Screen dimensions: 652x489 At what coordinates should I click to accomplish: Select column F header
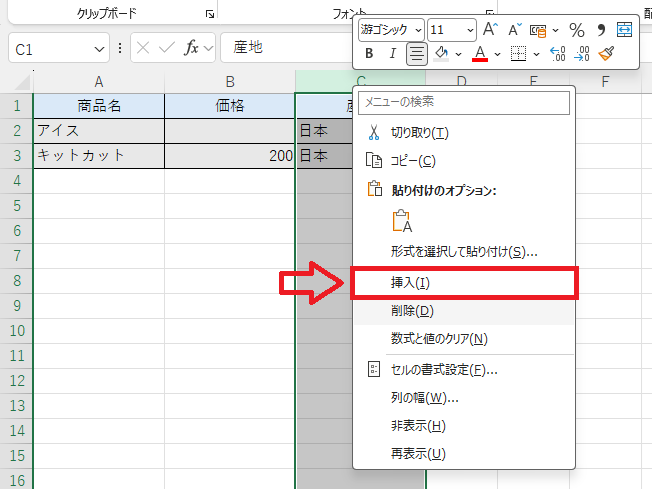tap(605, 82)
